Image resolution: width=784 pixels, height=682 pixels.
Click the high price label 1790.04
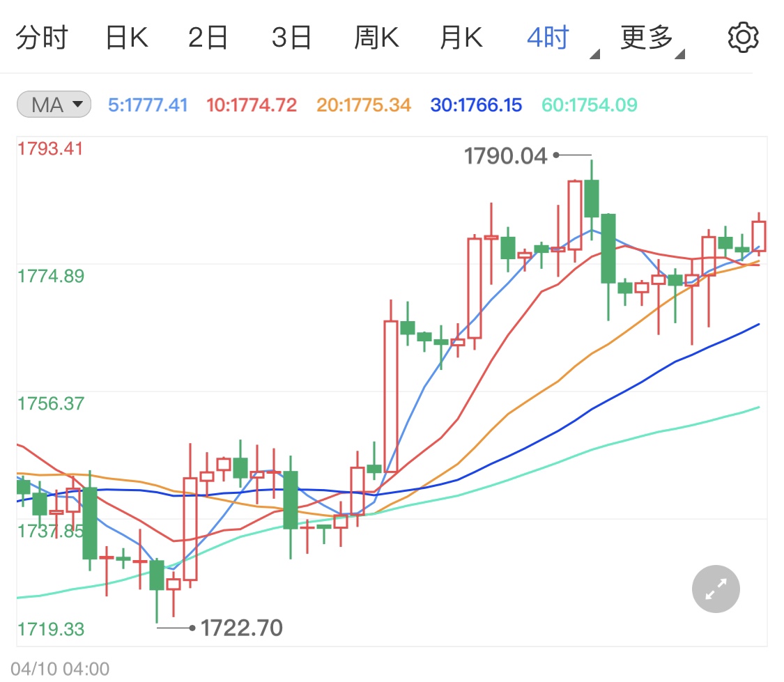505,156
